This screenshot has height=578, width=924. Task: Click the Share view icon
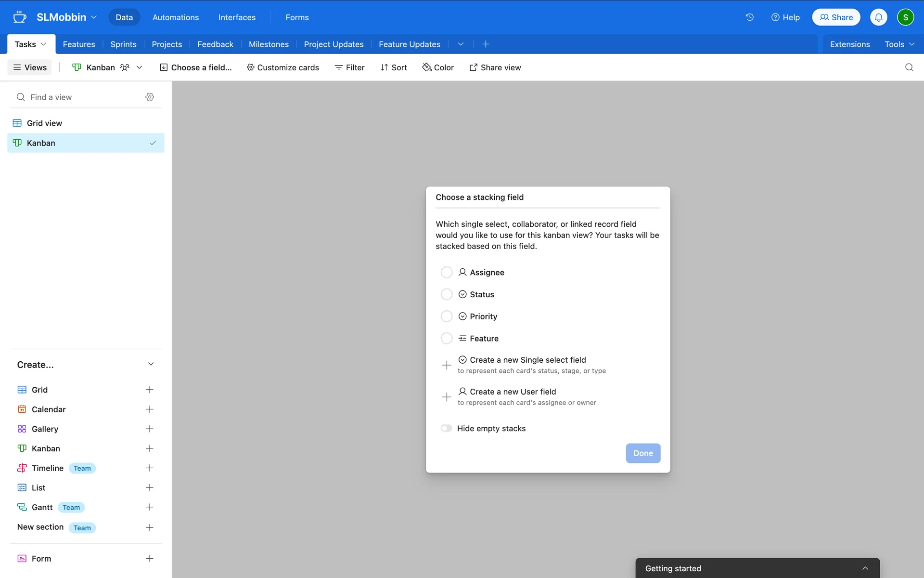click(x=474, y=67)
